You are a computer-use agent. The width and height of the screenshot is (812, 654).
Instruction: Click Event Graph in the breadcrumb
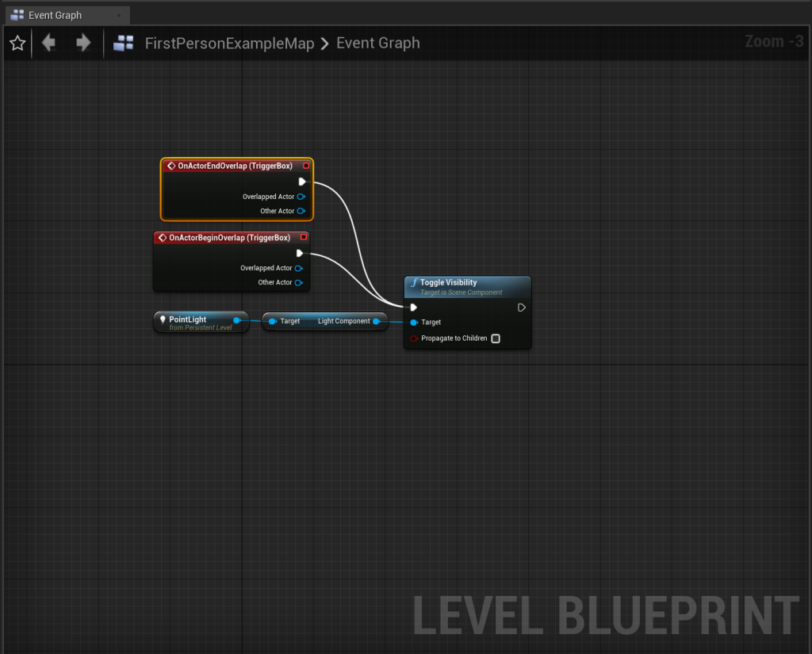point(378,44)
